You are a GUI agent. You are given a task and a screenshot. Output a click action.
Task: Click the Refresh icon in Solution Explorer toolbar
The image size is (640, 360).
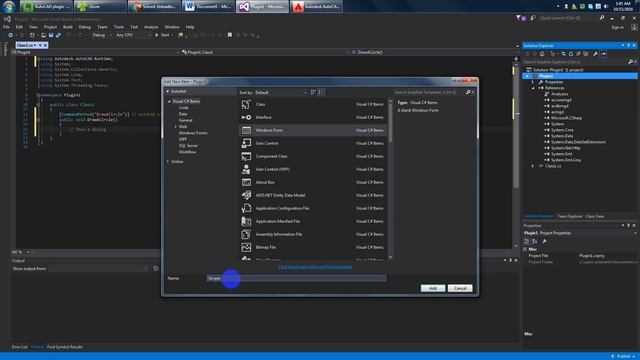571,54
